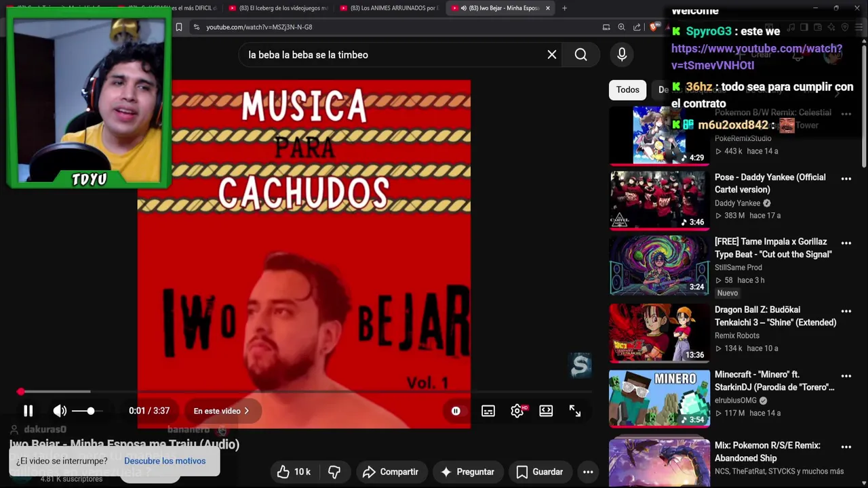
Task: Open options menu for Mix: Pokemon R/S/E Remix
Action: tap(846, 447)
